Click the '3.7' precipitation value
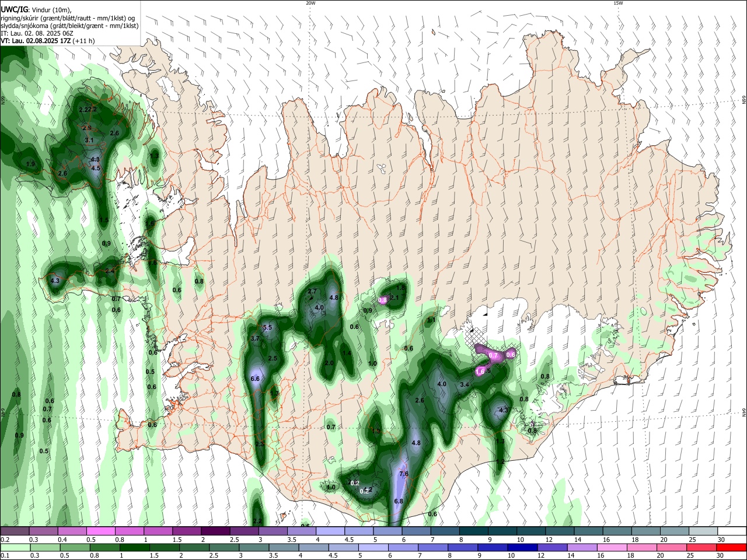This screenshot has height=560, width=747. [x=255, y=338]
